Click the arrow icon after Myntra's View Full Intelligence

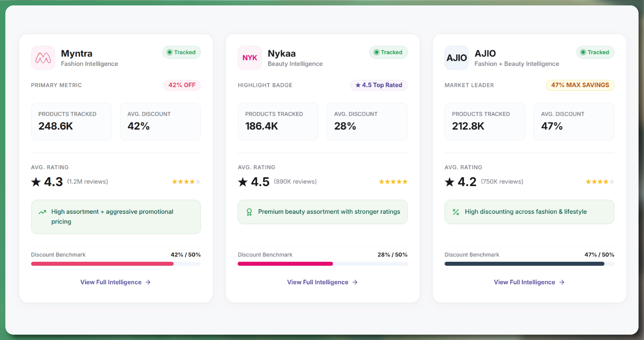(x=148, y=282)
